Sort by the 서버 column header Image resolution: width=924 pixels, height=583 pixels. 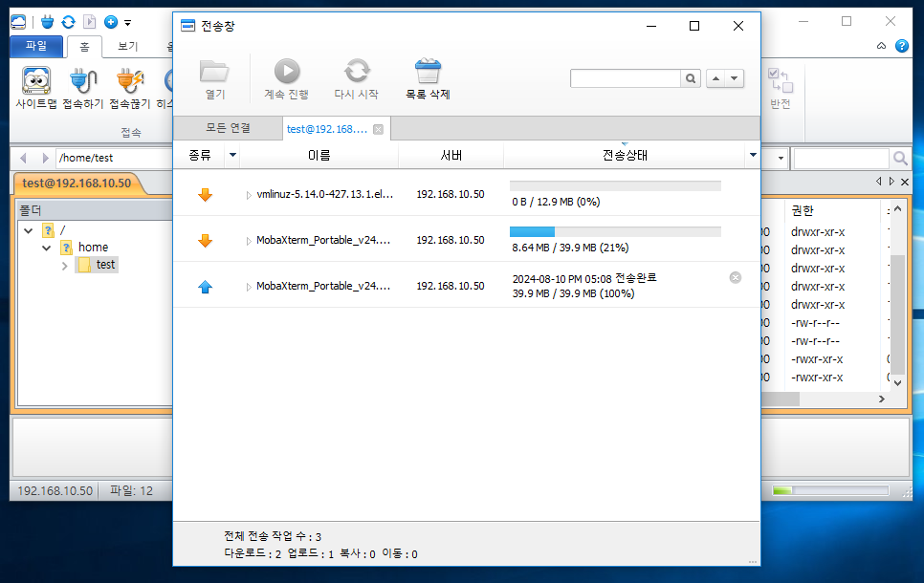coord(451,155)
